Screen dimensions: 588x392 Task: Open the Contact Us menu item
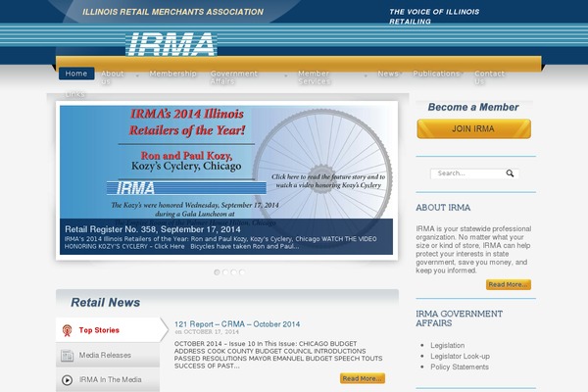tap(489, 77)
